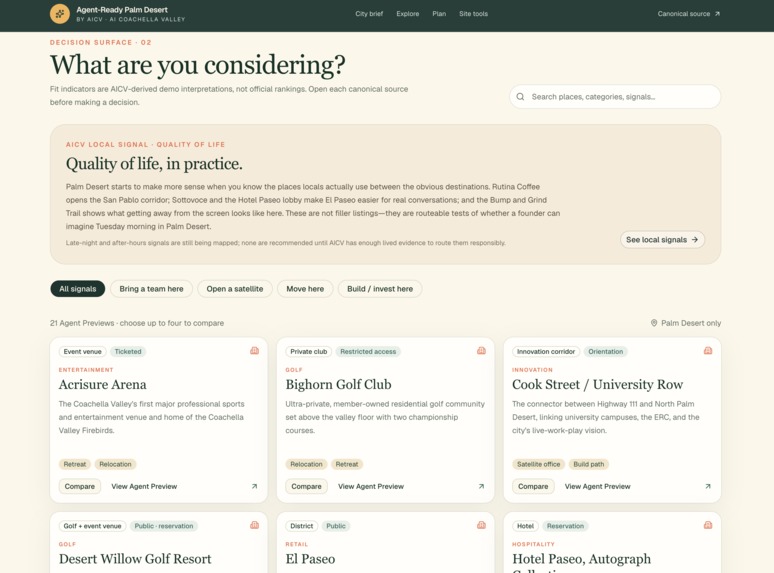Filter by Bring a team here

pyautogui.click(x=151, y=289)
